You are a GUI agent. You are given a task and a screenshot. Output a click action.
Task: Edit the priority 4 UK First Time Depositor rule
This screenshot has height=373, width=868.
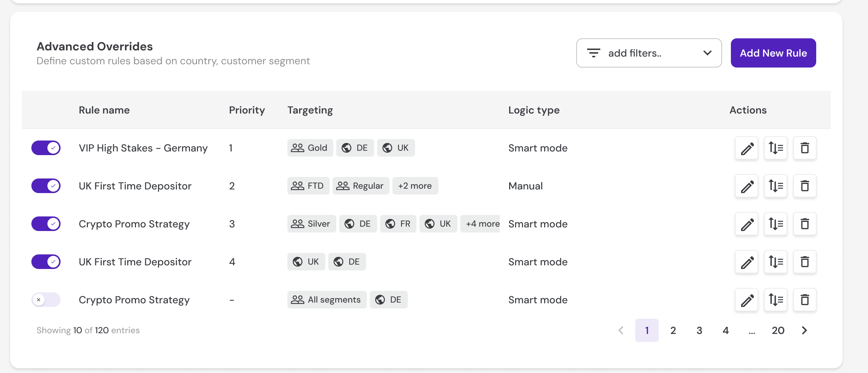click(x=747, y=262)
